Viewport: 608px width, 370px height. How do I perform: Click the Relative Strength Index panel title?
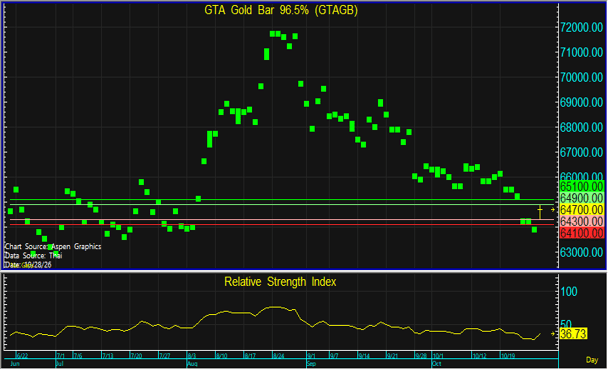[x=280, y=282]
